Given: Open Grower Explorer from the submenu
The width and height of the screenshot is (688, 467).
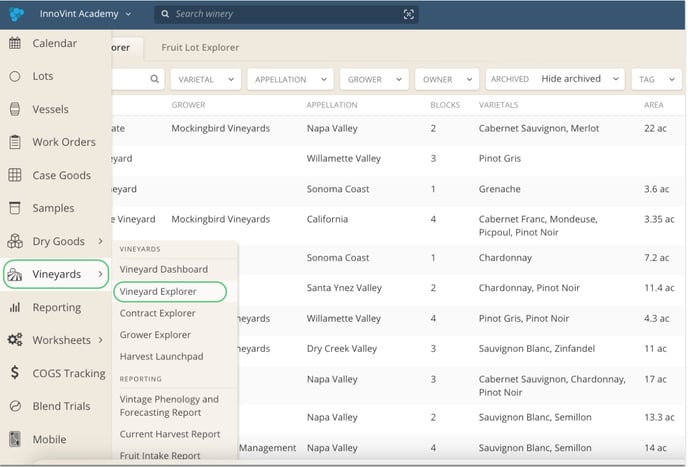Looking at the screenshot, I should (x=155, y=334).
